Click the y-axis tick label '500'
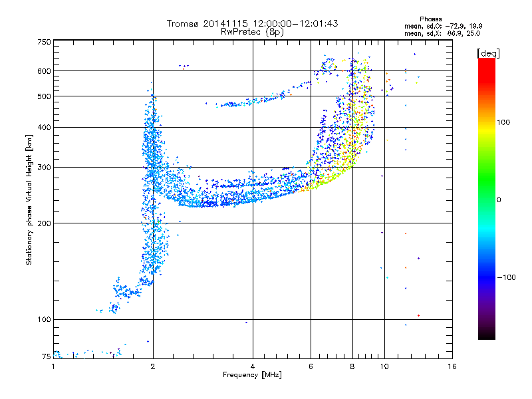The height and width of the screenshot is (399, 532). click(44, 96)
